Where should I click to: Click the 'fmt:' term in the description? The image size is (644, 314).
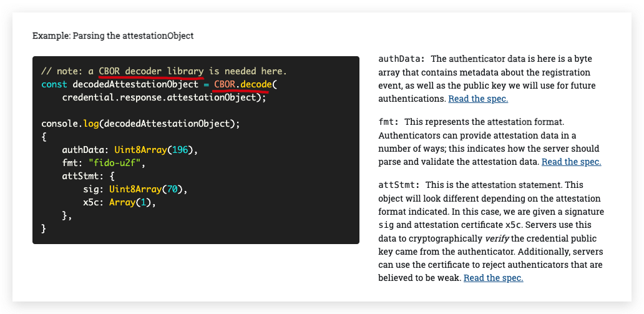coord(388,122)
